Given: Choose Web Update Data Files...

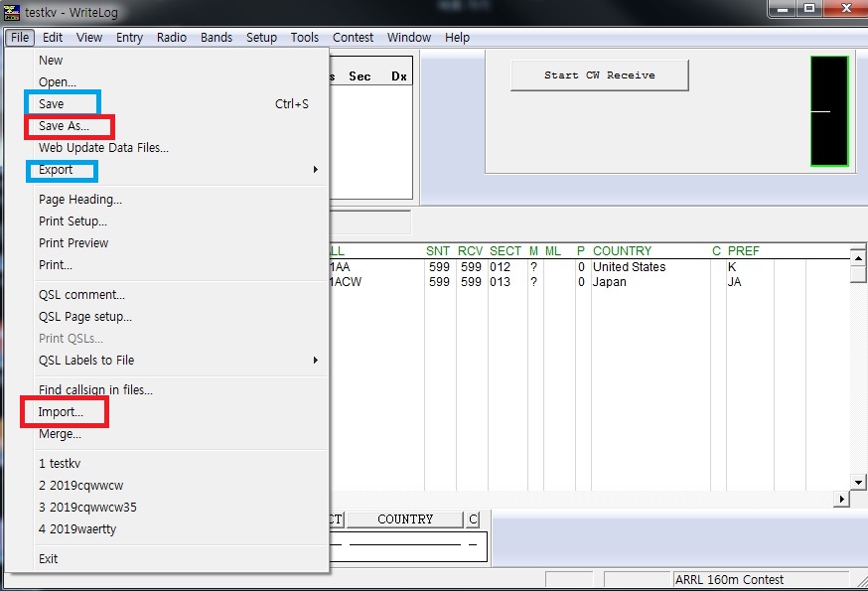Looking at the screenshot, I should coord(166,147).
